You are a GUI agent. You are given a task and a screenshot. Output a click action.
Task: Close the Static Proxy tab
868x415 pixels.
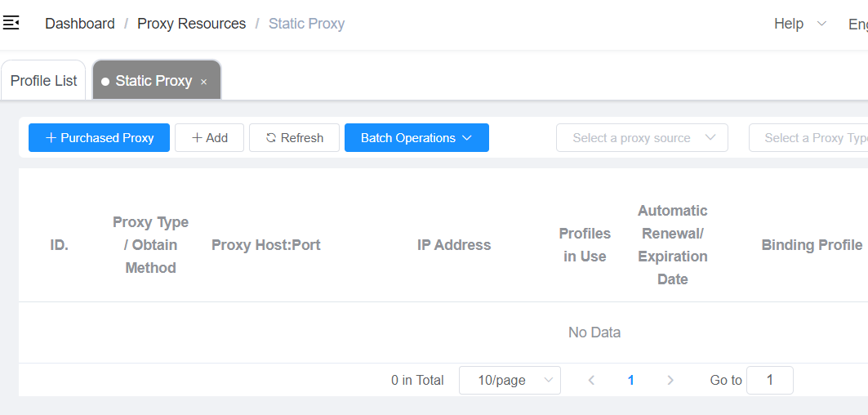pyautogui.click(x=204, y=82)
